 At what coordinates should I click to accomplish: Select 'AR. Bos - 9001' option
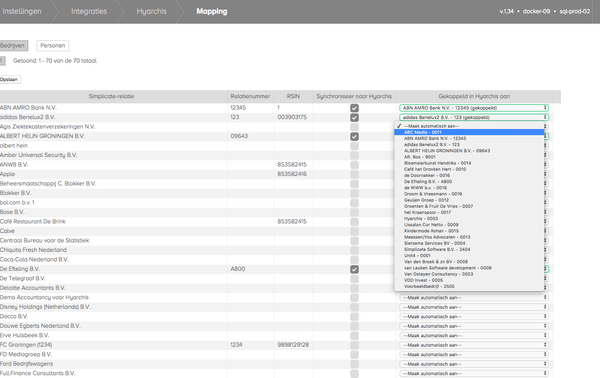[469, 157]
